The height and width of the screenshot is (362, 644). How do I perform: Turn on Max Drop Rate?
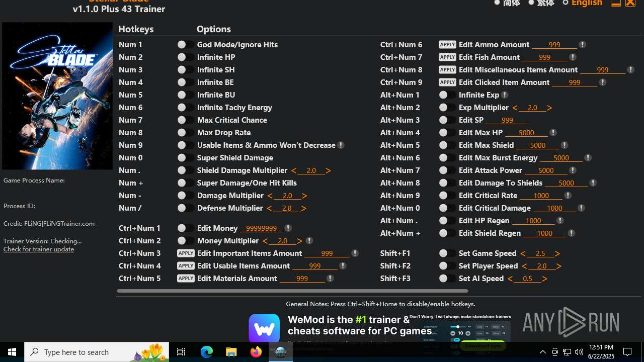(185, 133)
